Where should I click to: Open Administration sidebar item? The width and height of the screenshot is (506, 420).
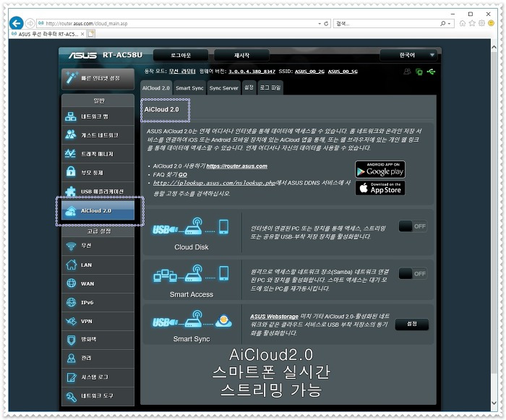[x=98, y=359]
